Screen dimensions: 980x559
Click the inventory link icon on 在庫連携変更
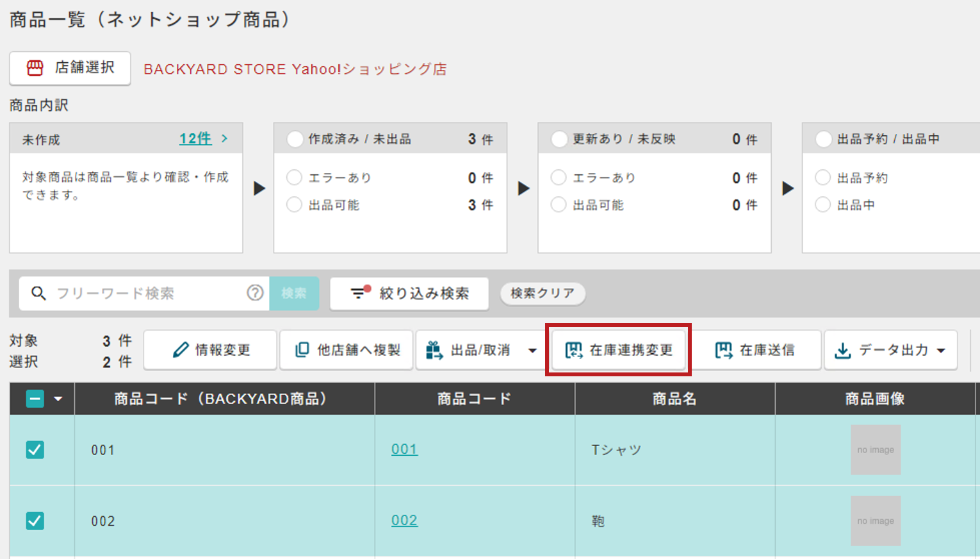point(573,350)
